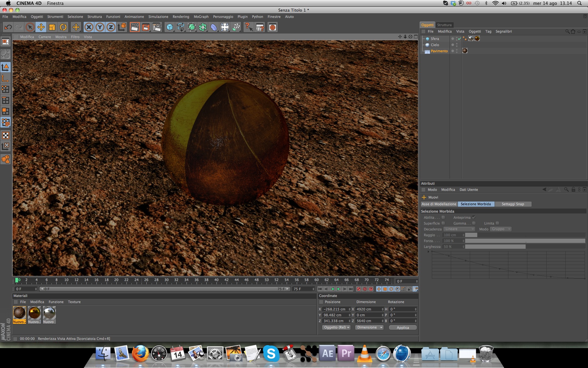Click the Undo arrow icon
The width and height of the screenshot is (588, 368).
point(8,27)
